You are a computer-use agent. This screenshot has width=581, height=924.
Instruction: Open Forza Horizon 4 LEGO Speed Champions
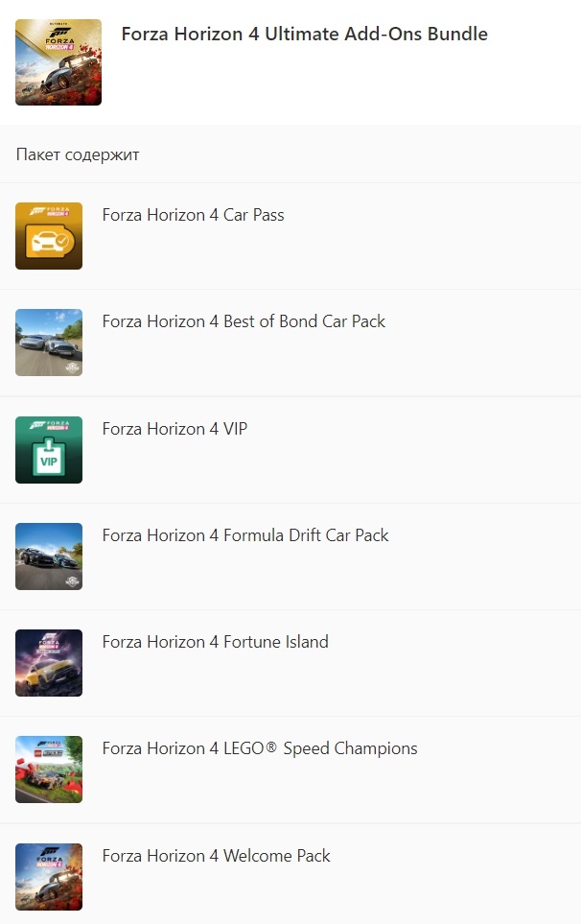(260, 748)
